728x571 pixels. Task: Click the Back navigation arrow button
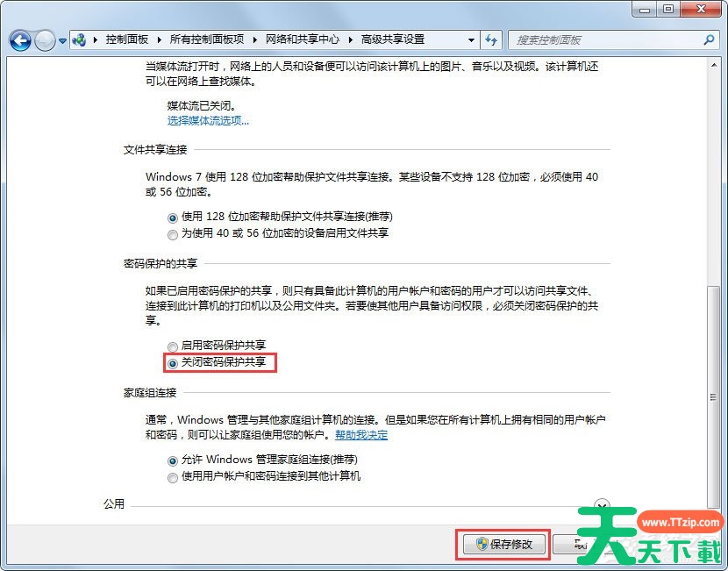click(x=20, y=40)
